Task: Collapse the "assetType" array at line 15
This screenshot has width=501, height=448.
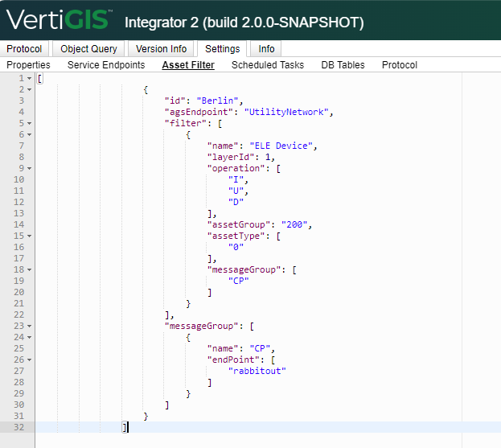Action: tap(30, 236)
